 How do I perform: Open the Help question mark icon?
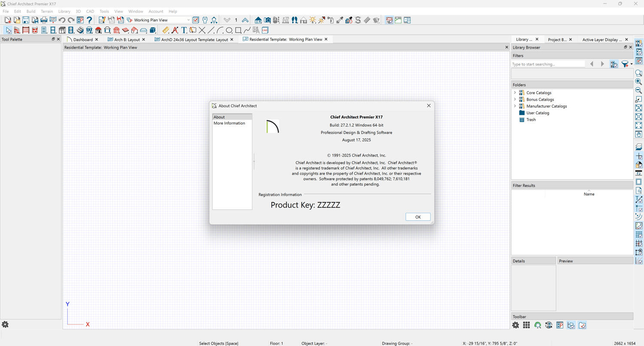click(x=89, y=20)
